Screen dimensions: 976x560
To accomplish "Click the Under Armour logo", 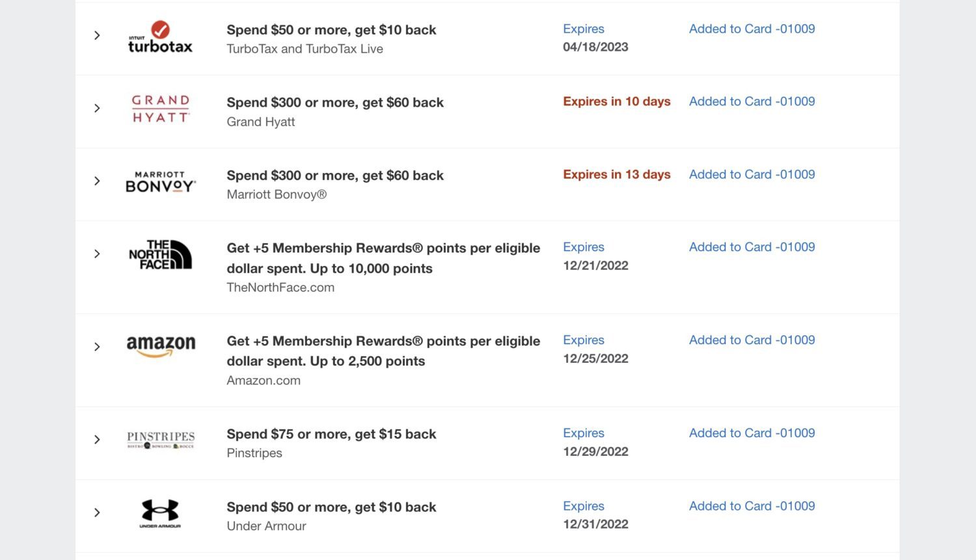I will tap(160, 513).
